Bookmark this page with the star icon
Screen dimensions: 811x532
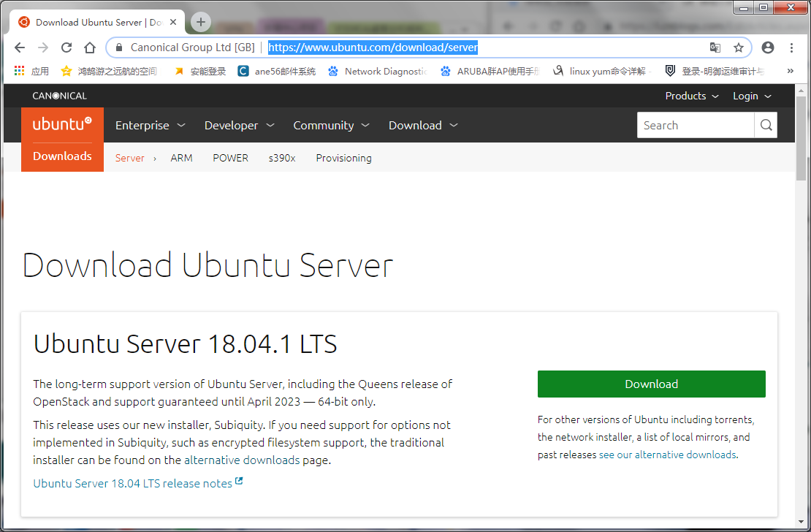739,47
